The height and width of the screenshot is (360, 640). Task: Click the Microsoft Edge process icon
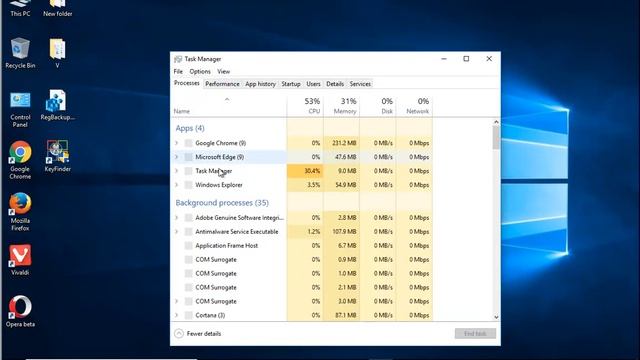188,157
